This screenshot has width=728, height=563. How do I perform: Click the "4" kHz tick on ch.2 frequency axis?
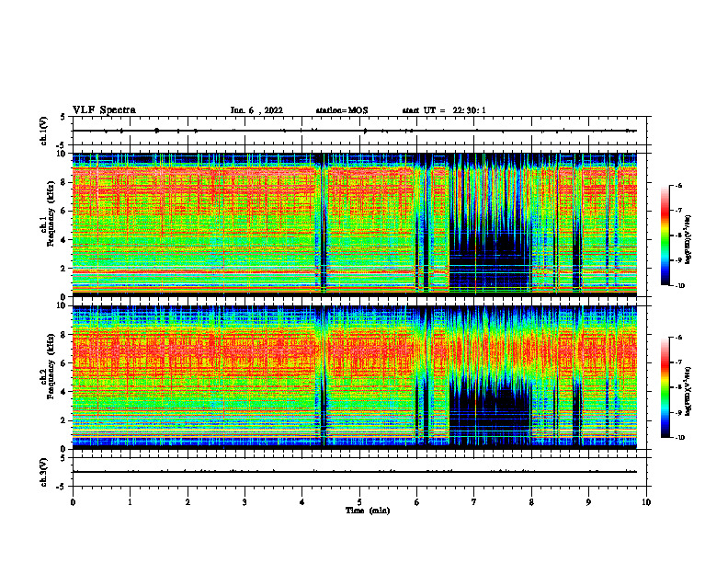(63, 392)
